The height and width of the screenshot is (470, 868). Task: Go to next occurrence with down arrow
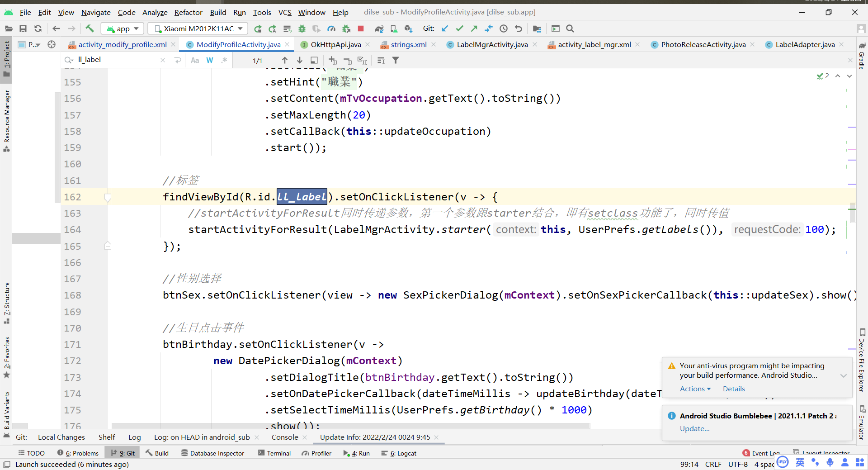[x=300, y=60]
